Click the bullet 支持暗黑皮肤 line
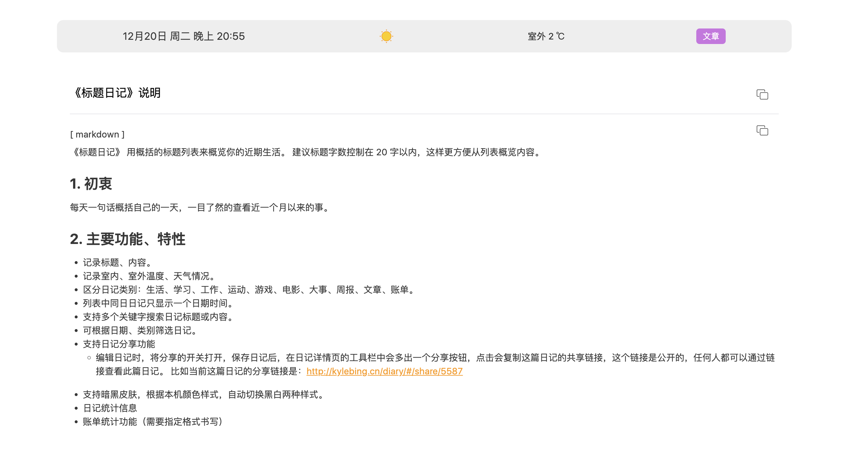The image size is (868, 475). (204, 394)
